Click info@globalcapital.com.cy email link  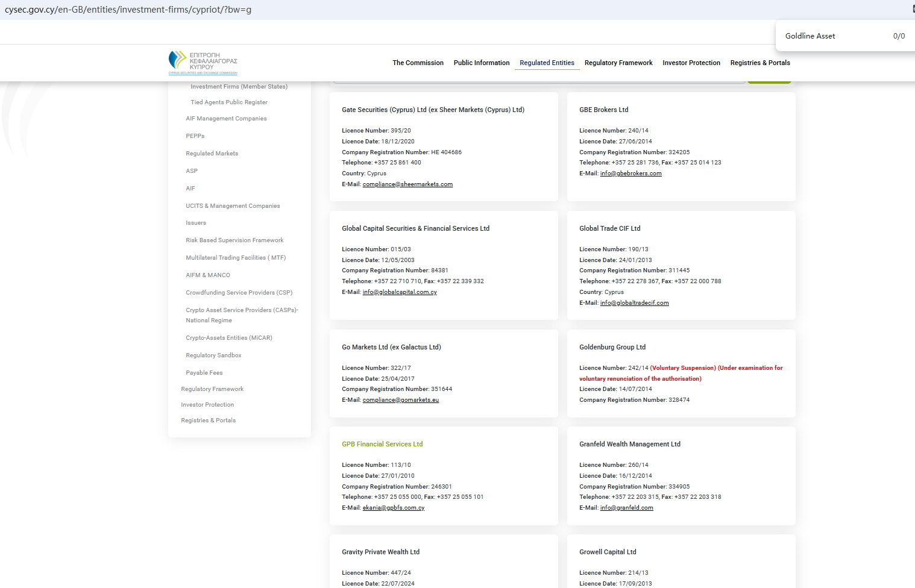click(400, 292)
